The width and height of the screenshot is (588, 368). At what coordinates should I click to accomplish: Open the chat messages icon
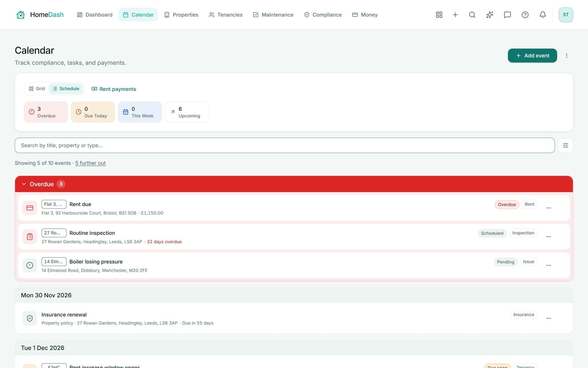pyautogui.click(x=507, y=15)
